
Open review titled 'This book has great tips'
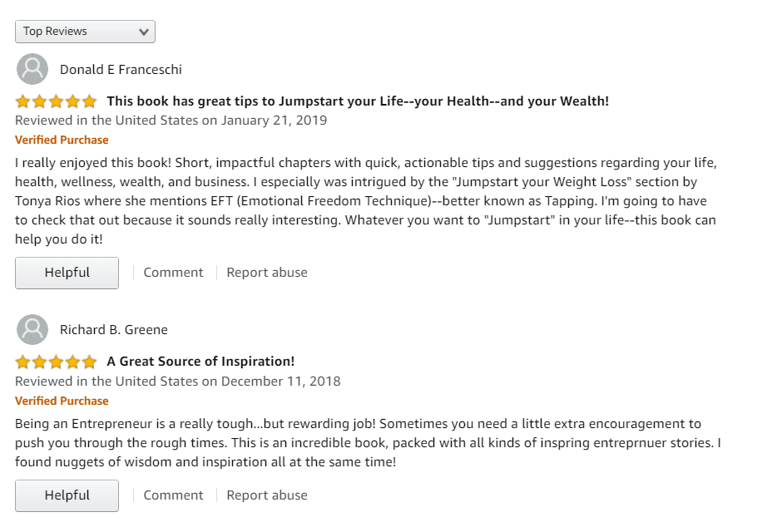pyautogui.click(x=358, y=101)
